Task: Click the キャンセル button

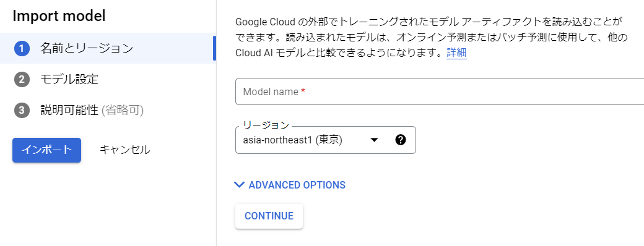Action: click(125, 150)
